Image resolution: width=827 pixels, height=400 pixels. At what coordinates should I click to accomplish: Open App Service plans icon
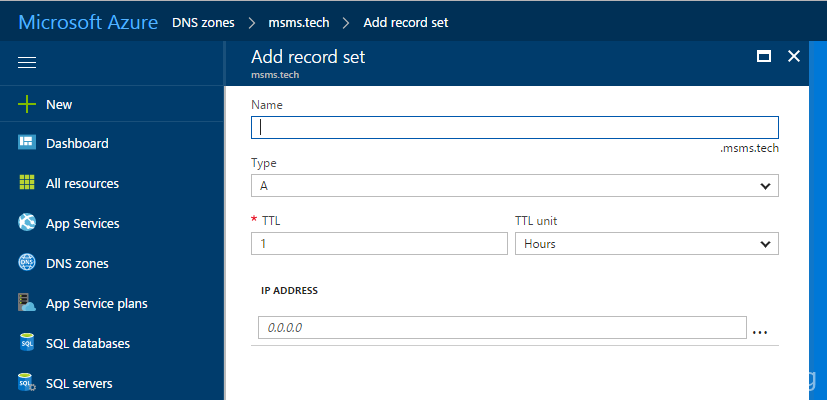click(x=27, y=303)
